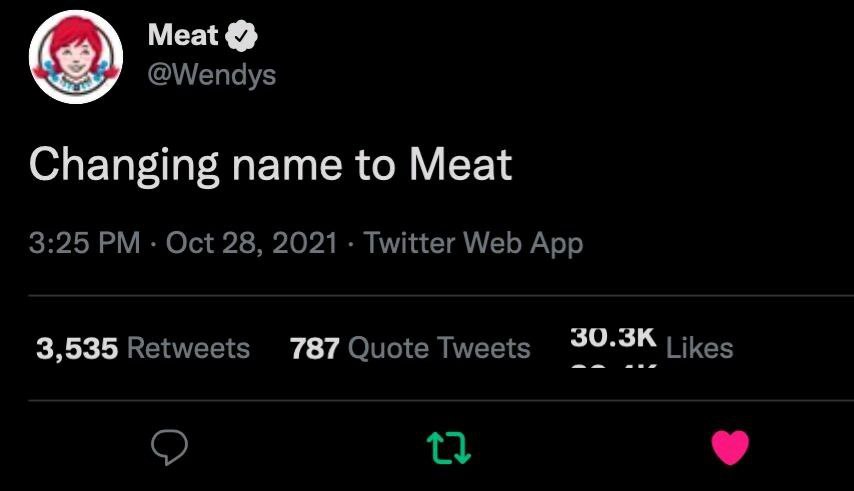854x491 pixels.
Task: Click the 3:25 PM timestamp
Action: (85, 243)
